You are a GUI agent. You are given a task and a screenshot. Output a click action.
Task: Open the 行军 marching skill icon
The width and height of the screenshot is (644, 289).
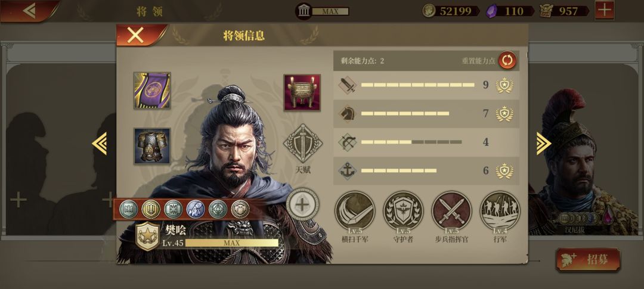coord(500,211)
